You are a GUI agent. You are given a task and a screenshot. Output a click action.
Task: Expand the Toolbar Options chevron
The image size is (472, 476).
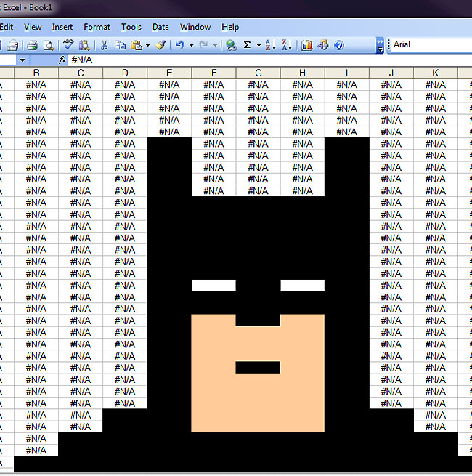point(380,46)
